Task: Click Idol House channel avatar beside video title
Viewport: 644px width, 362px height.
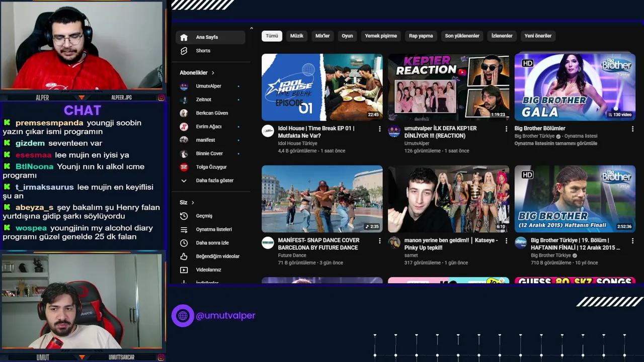Action: point(268,131)
